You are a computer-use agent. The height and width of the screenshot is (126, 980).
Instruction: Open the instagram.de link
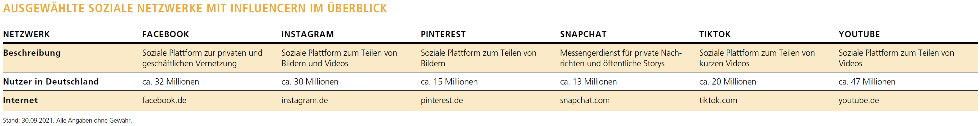tap(304, 101)
